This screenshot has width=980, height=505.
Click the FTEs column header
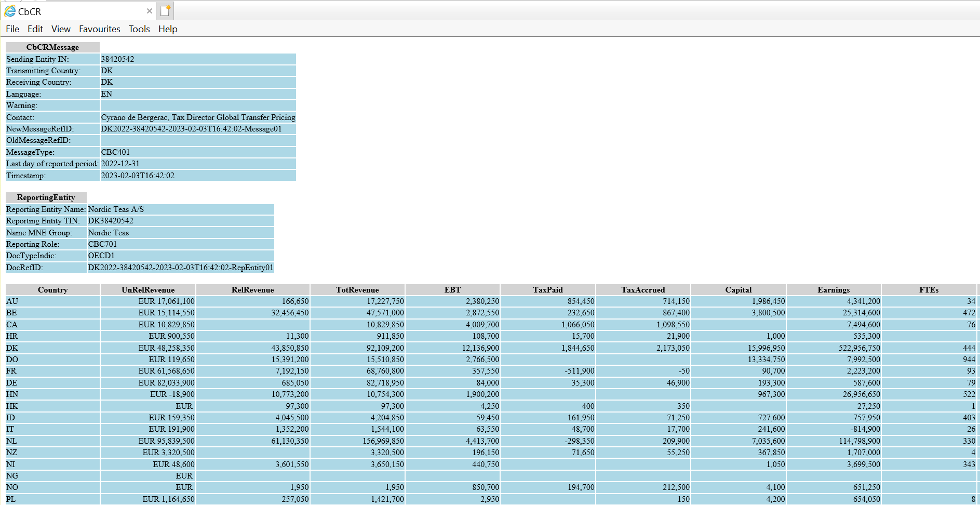tap(929, 290)
